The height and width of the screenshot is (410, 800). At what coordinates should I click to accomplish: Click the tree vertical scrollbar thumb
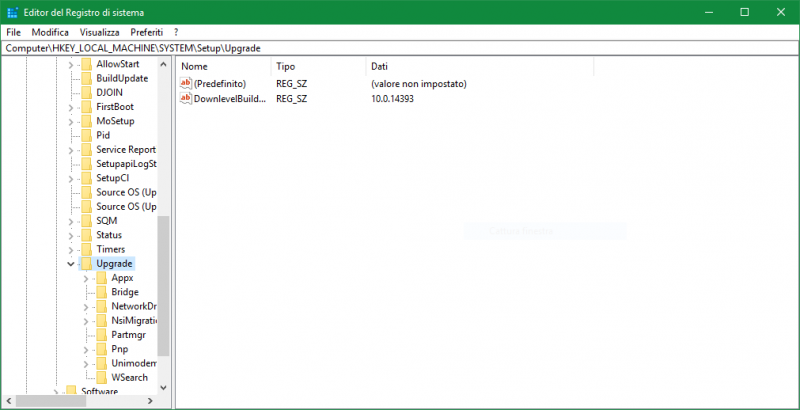click(163, 286)
